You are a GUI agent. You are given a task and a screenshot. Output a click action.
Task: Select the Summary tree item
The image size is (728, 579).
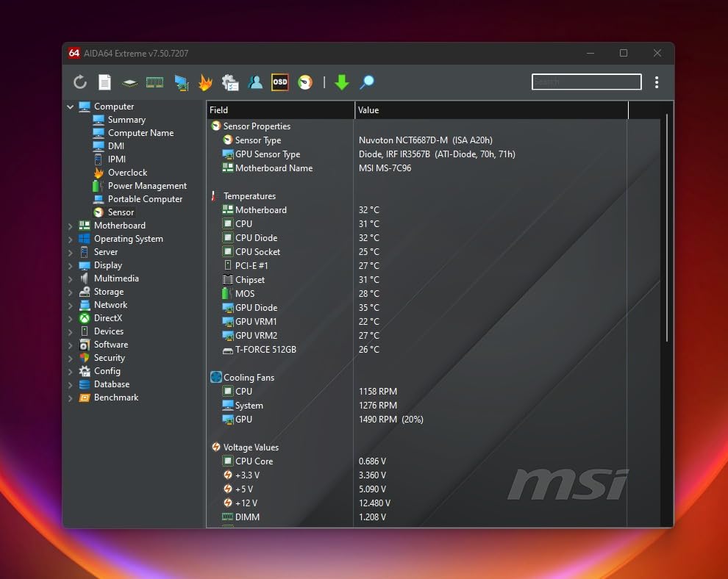pos(126,120)
